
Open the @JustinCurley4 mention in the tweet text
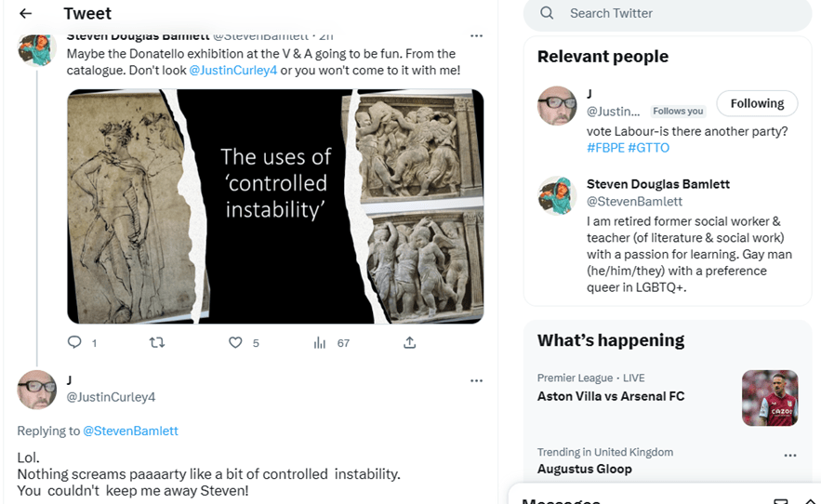tap(233, 70)
